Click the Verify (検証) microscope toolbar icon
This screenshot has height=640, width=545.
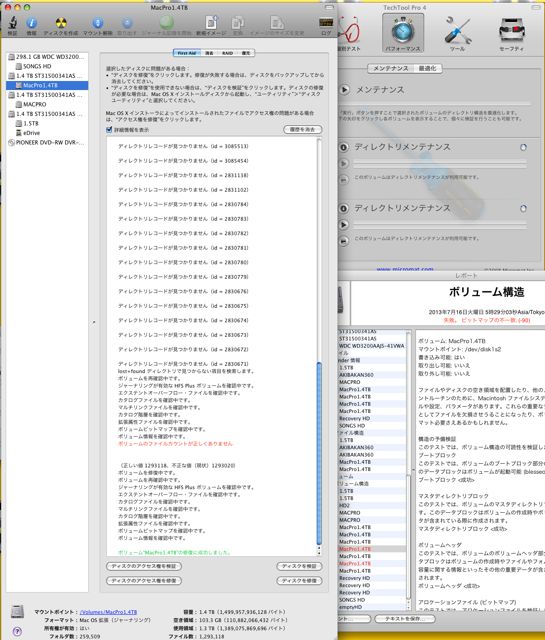tap(13, 24)
